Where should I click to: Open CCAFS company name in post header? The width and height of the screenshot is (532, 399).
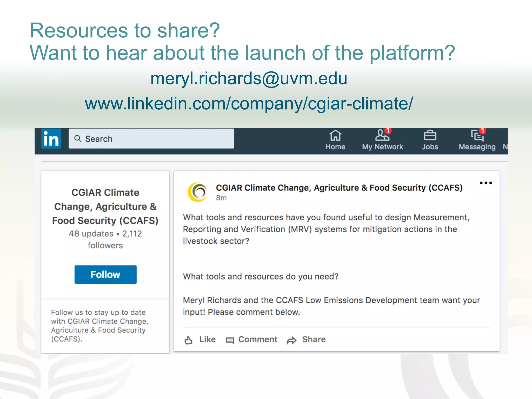click(339, 188)
